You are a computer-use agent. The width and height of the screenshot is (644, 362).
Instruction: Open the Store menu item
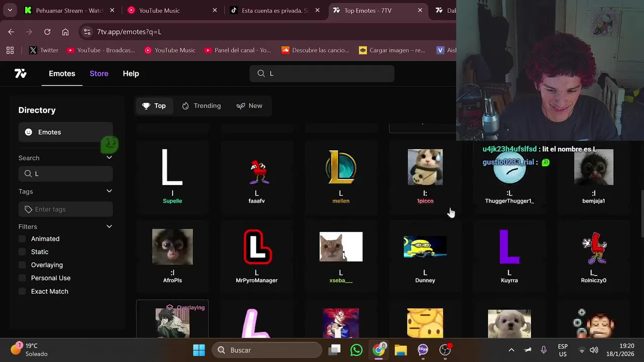(99, 73)
